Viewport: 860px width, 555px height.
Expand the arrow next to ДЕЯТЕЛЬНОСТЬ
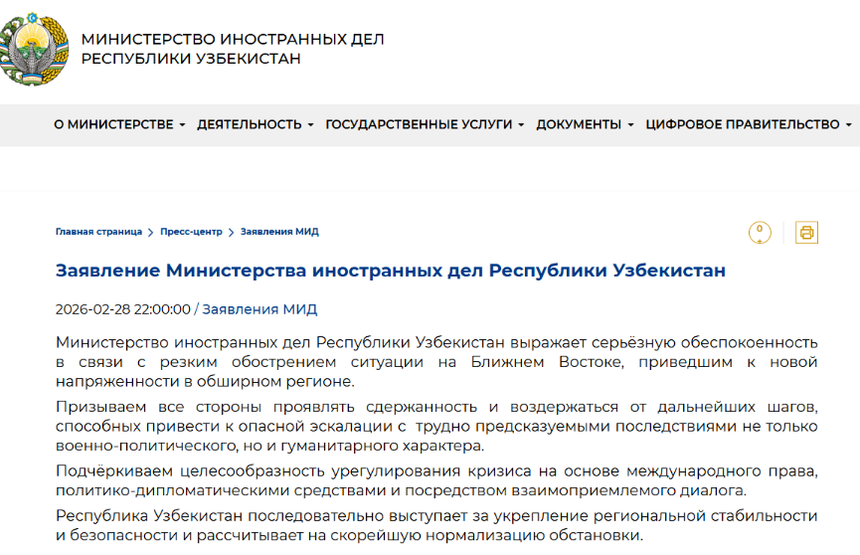coord(310,125)
